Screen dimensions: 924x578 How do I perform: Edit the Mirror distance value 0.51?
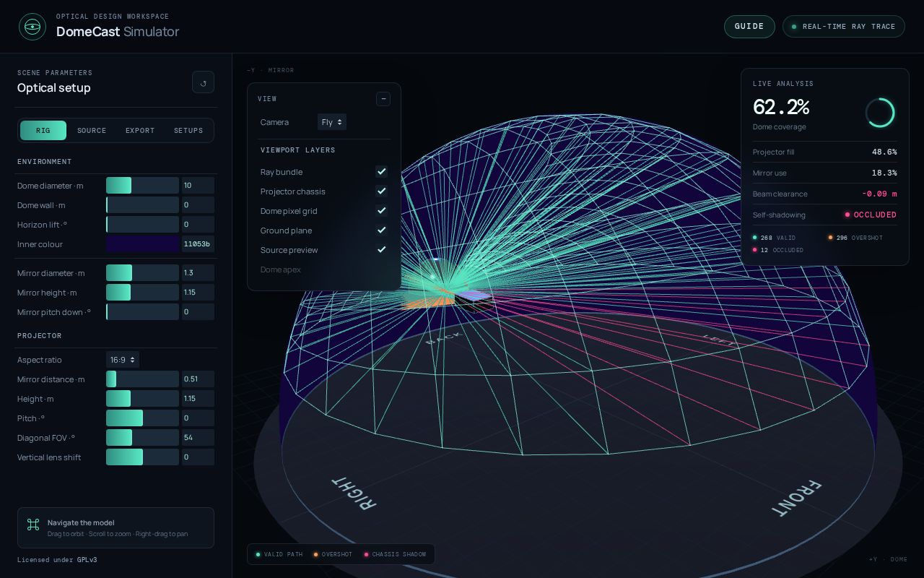(198, 379)
